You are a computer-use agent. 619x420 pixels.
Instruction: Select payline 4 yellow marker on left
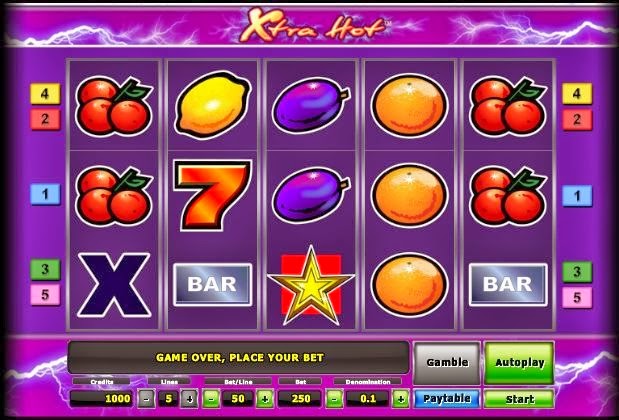click(x=45, y=94)
